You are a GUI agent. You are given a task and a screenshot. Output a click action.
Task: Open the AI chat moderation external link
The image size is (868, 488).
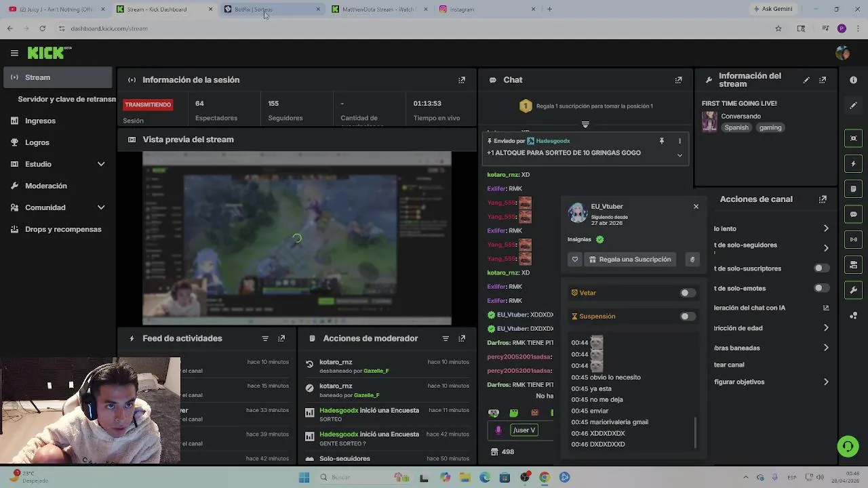pos(826,308)
